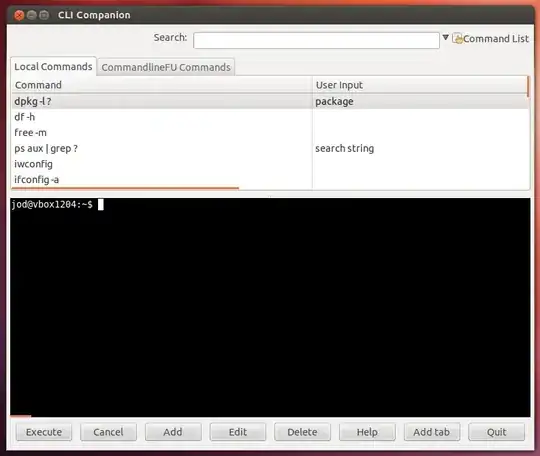Sort by the User Input column header
540x456 pixels.
(x=420, y=85)
